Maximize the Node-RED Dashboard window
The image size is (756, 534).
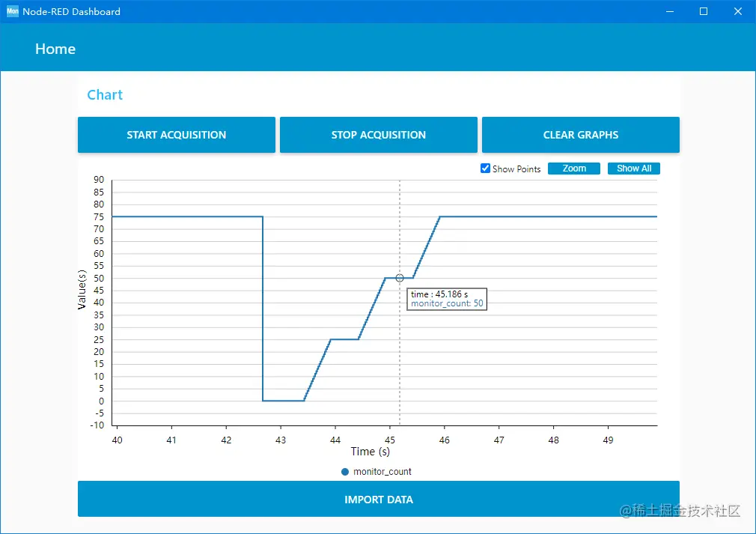(x=704, y=11)
